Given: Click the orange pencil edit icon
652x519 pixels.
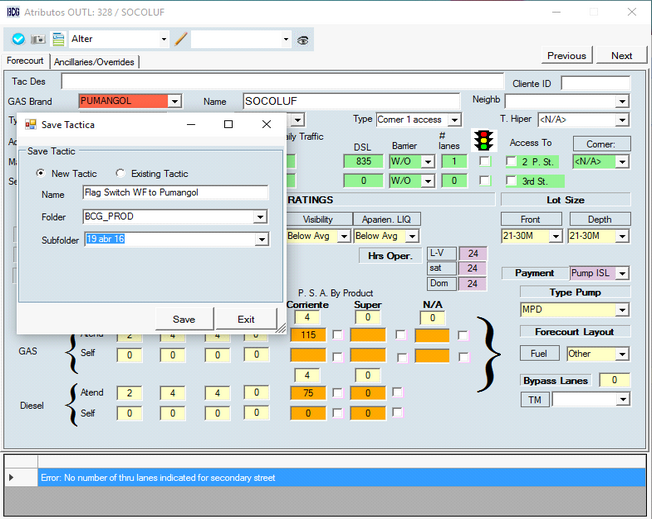Looking at the screenshot, I should tap(181, 39).
